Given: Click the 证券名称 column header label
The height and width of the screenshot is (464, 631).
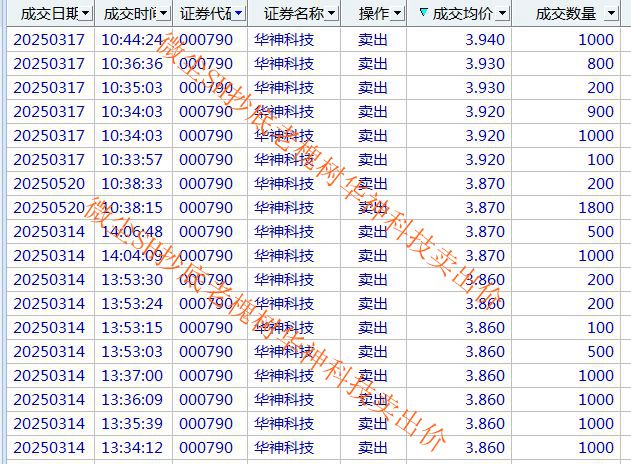Looking at the screenshot, I should click(294, 14).
